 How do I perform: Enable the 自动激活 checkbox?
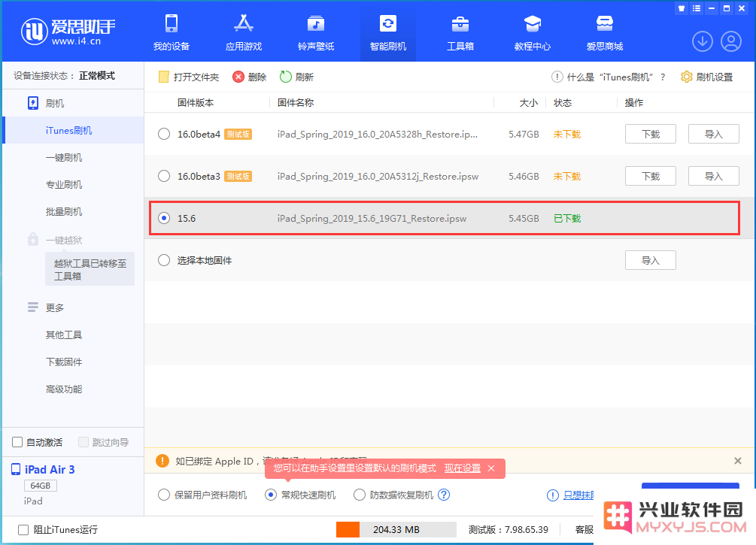17,442
